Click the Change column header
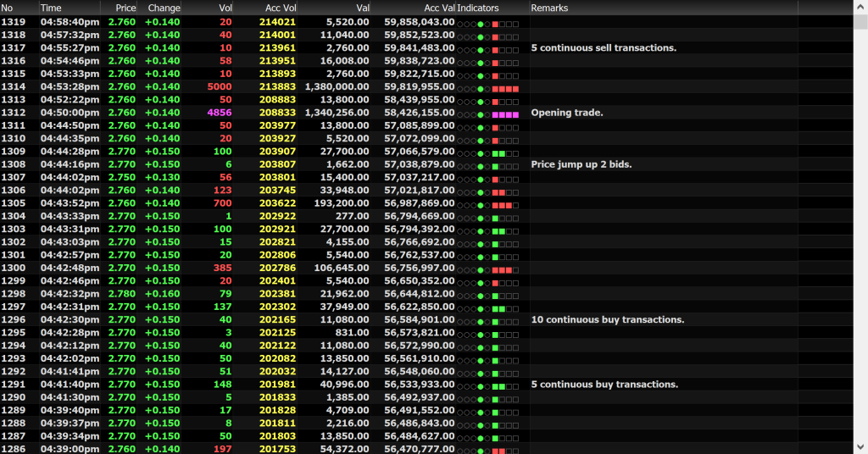The height and width of the screenshot is (454, 868). pyautogui.click(x=164, y=8)
